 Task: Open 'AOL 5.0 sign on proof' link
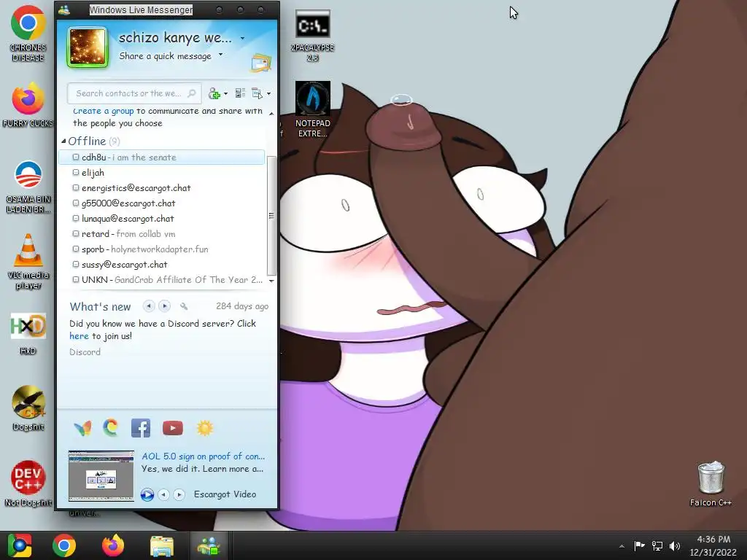[203, 456]
